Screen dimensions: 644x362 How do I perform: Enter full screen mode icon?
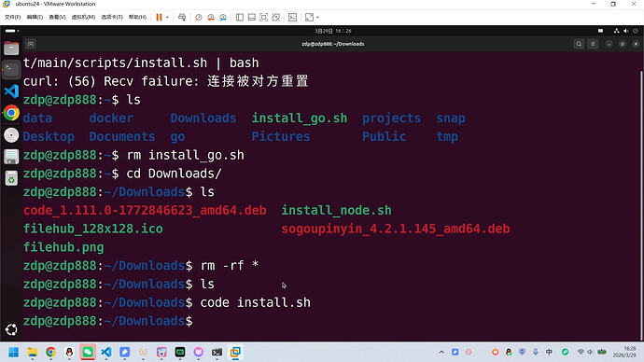pyautogui.click(x=264, y=17)
